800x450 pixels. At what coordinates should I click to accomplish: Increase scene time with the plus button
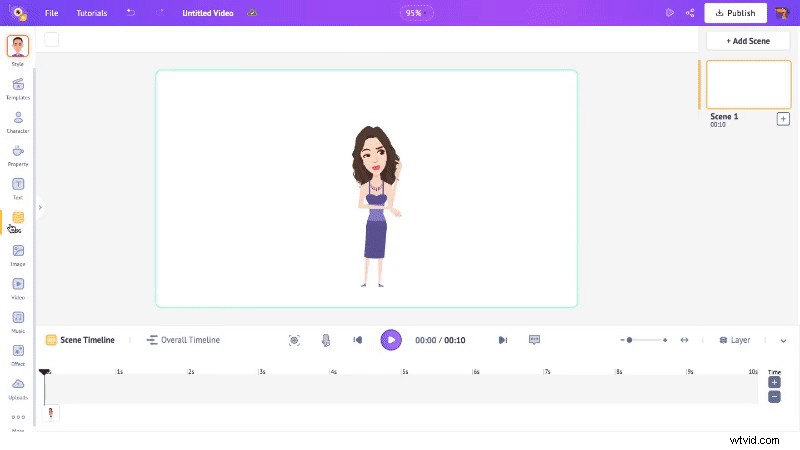[774, 382]
